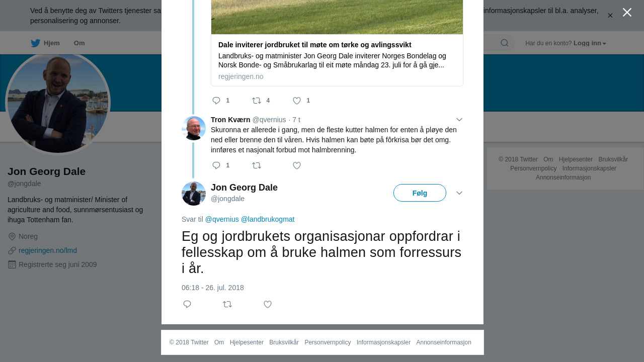This screenshot has width=644, height=362.
Task: Open more options on Tron Kværn's tweet
Action: (x=459, y=120)
